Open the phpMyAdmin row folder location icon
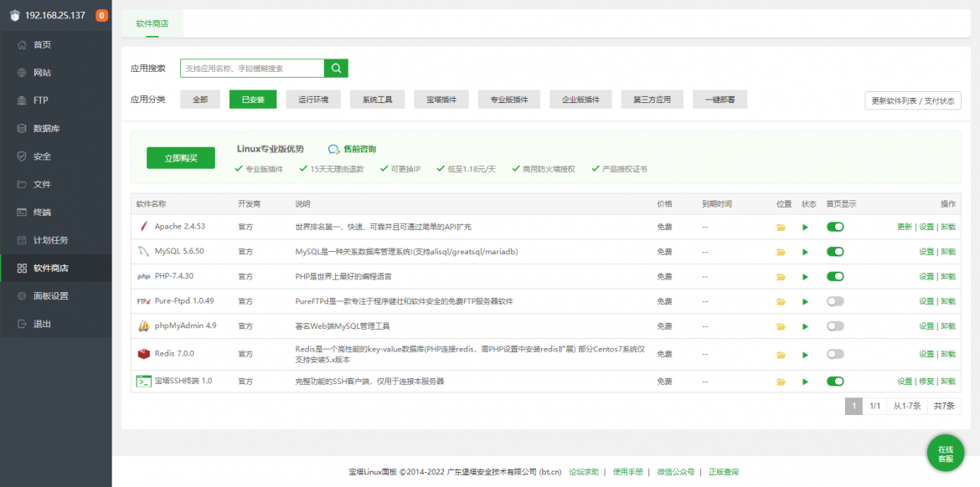The width and height of the screenshot is (980, 487). (781, 326)
